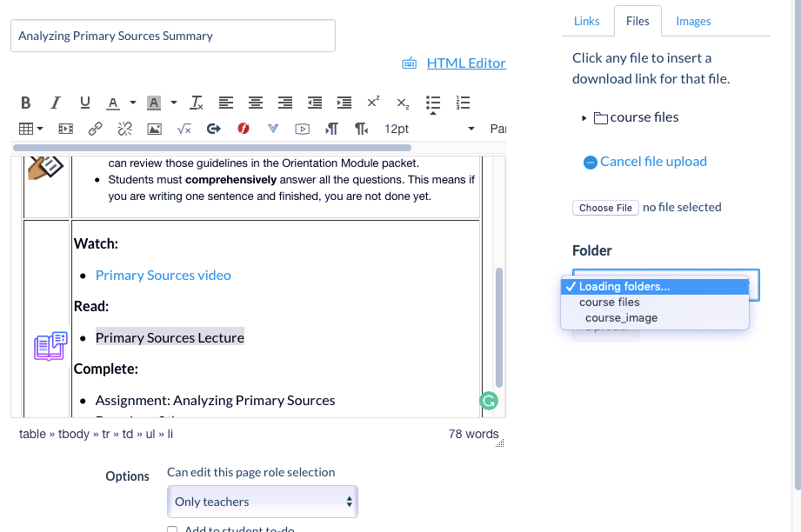Switch to the Links tab
This screenshot has width=801, height=532.
[x=587, y=21]
